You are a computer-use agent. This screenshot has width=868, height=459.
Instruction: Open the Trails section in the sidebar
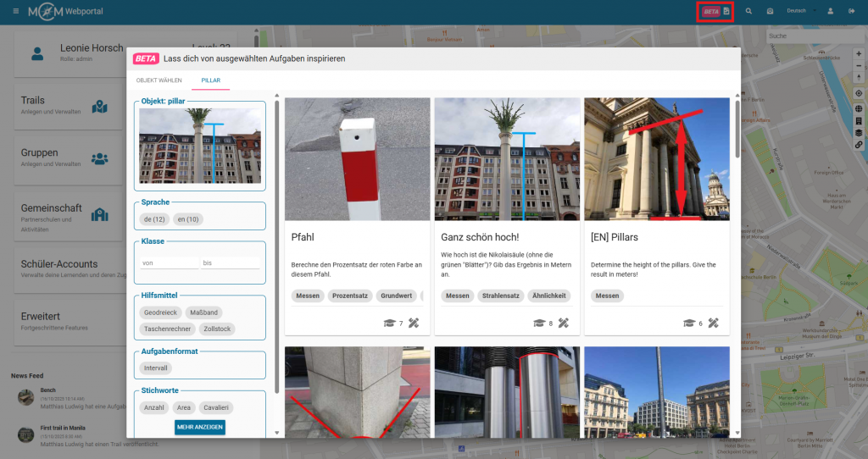click(x=64, y=106)
